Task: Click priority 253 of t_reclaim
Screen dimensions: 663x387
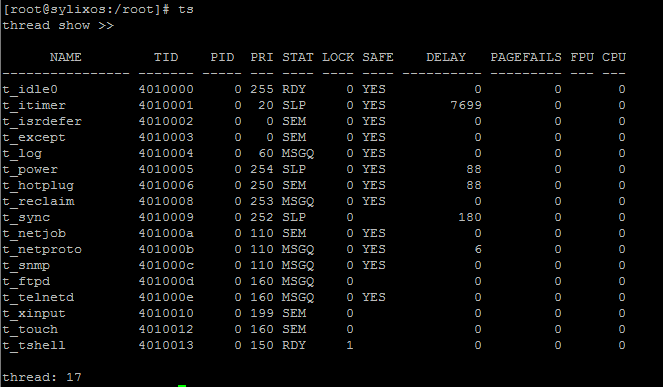Action: point(262,202)
